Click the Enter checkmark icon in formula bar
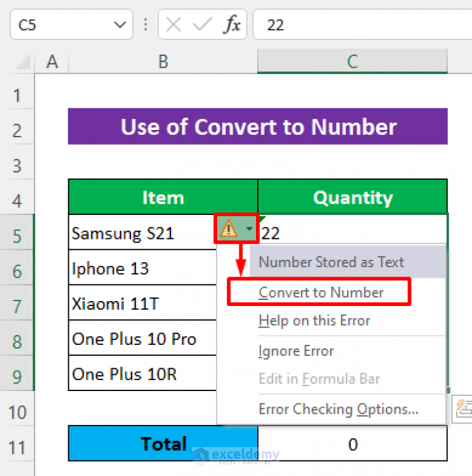 (x=202, y=25)
